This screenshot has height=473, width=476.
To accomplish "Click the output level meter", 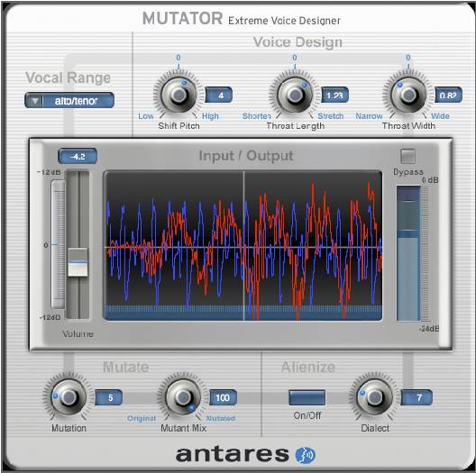I will coord(408,254).
